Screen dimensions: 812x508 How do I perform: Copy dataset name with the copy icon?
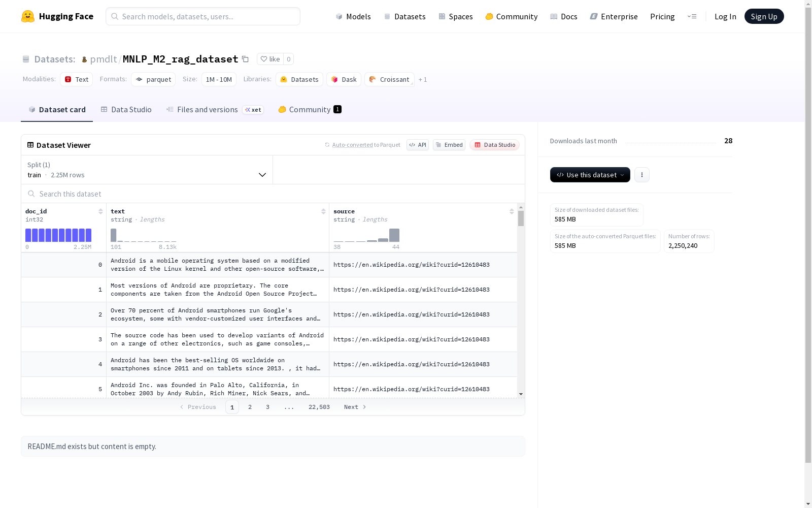click(x=245, y=59)
